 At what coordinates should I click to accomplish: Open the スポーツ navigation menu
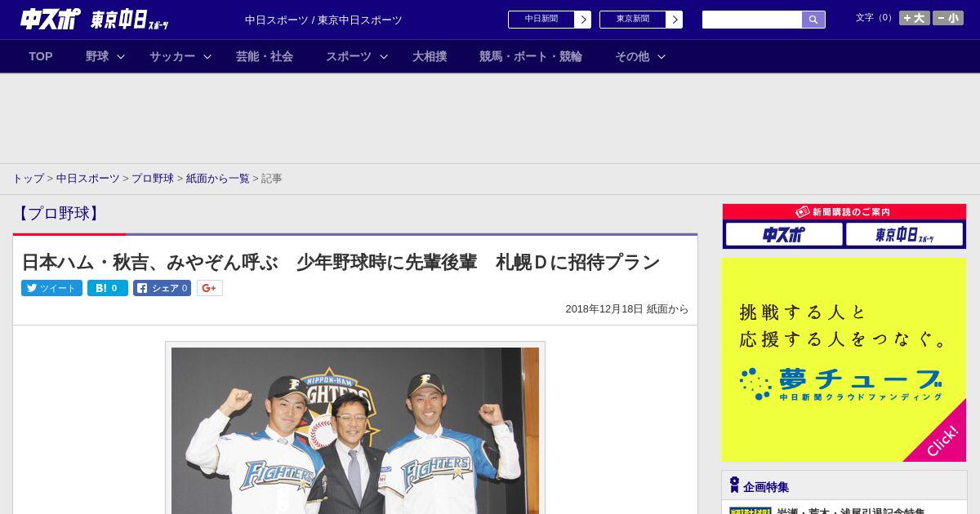coord(349,56)
